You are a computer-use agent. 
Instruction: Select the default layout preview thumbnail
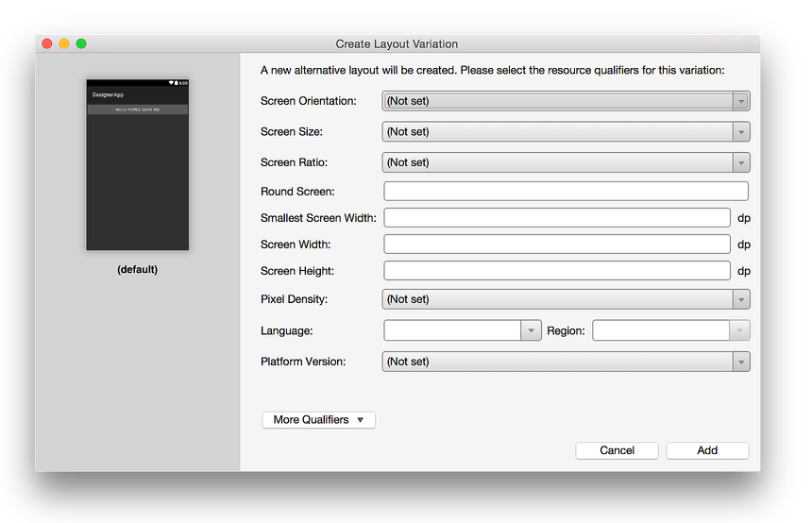click(x=138, y=165)
